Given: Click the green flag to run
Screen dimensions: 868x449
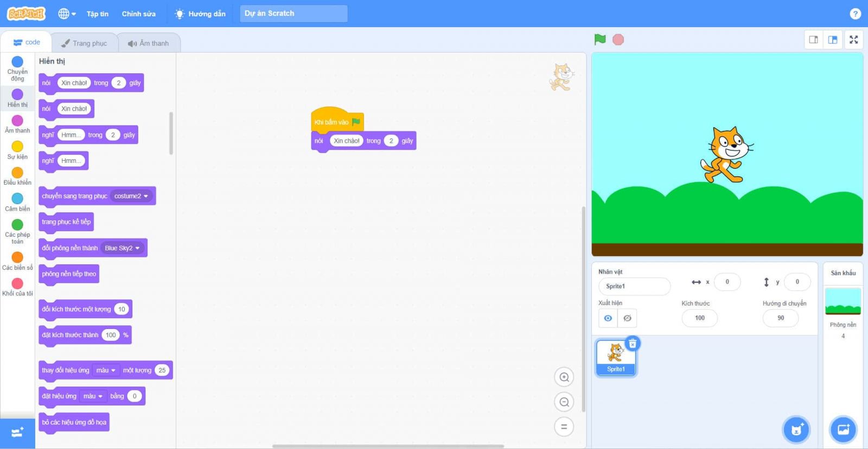Looking at the screenshot, I should 599,40.
